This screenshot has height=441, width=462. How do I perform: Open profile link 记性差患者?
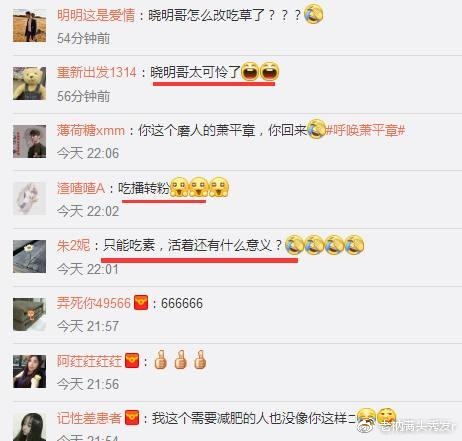coord(89,418)
